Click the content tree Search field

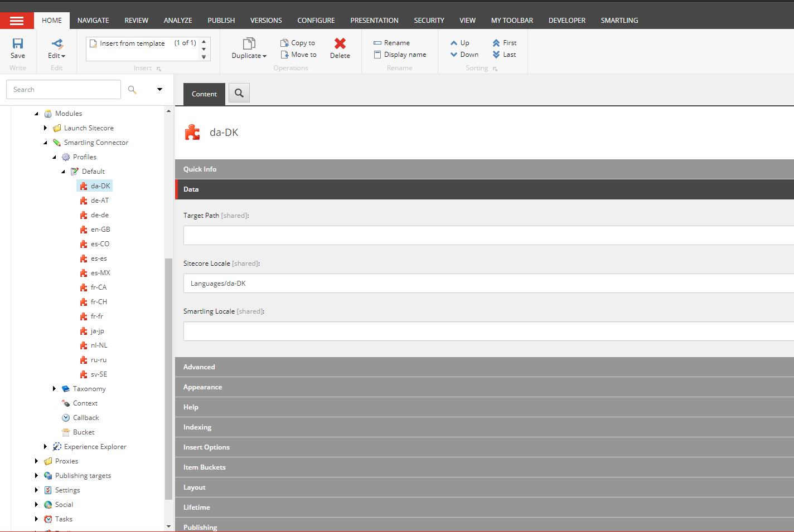tap(64, 90)
